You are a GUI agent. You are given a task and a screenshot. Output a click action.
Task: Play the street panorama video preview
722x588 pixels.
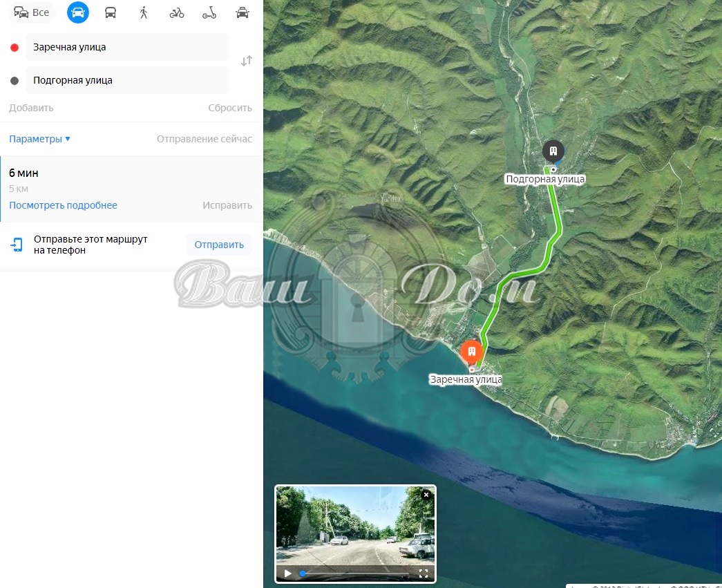[x=288, y=573]
